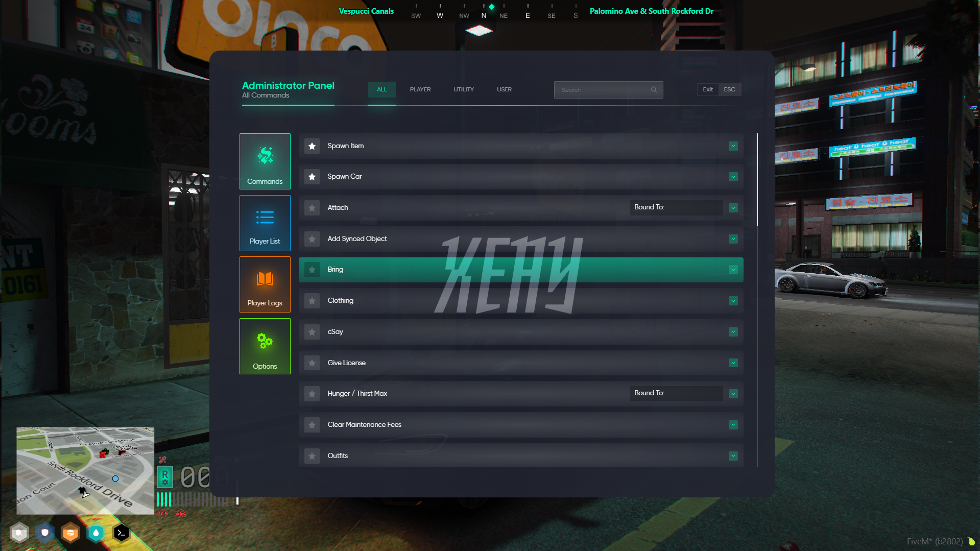Set the Attach Bound To keybind field

(676, 207)
